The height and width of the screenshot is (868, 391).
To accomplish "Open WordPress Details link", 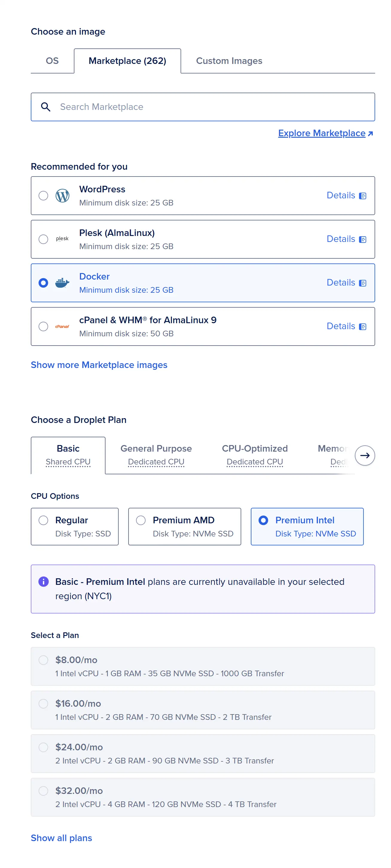I will tap(346, 195).
